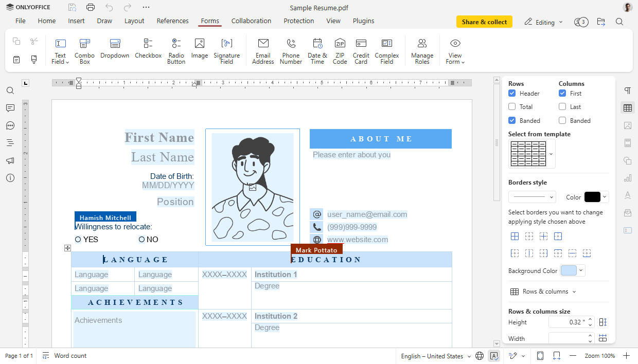Screen dimensions: 638x364
Task: Change the table border Color swatch
Action: tap(595, 196)
